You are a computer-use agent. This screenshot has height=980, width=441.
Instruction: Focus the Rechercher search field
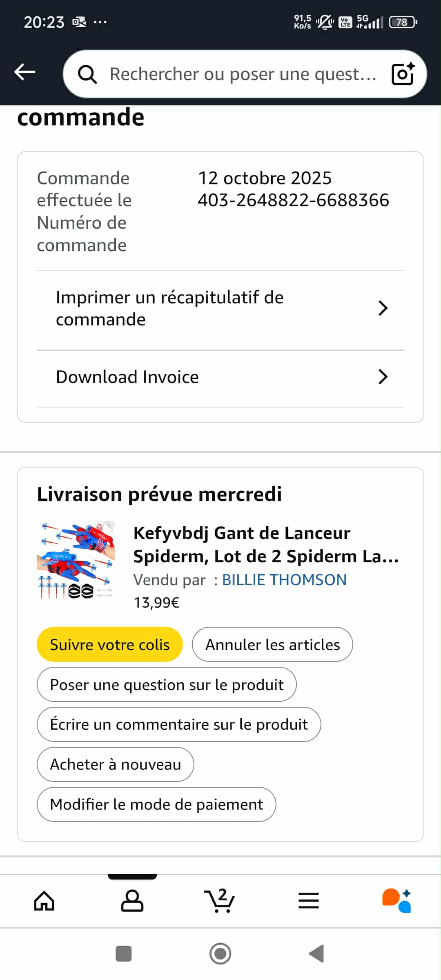pyautogui.click(x=243, y=74)
